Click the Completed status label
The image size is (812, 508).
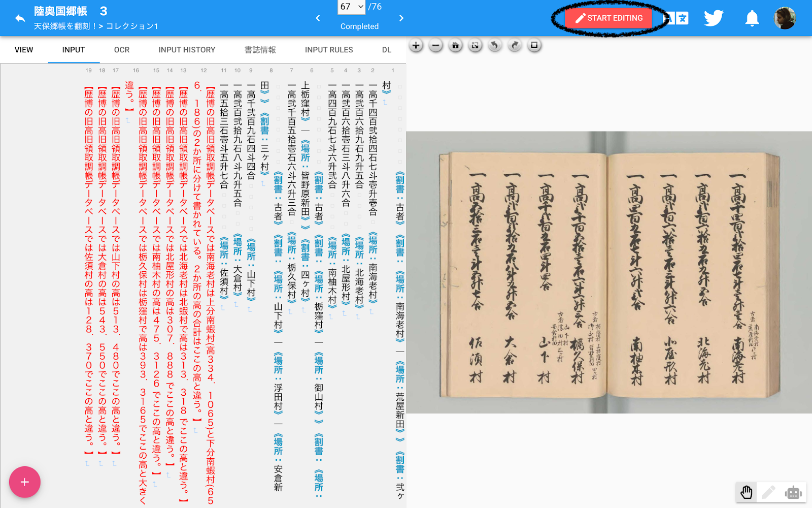point(359,26)
